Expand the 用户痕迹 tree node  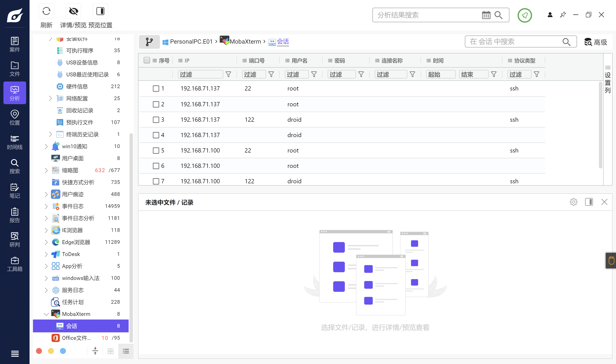click(x=46, y=194)
